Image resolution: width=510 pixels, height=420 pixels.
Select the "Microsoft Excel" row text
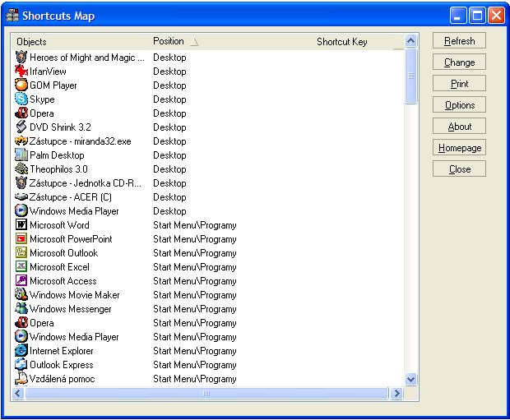click(59, 267)
